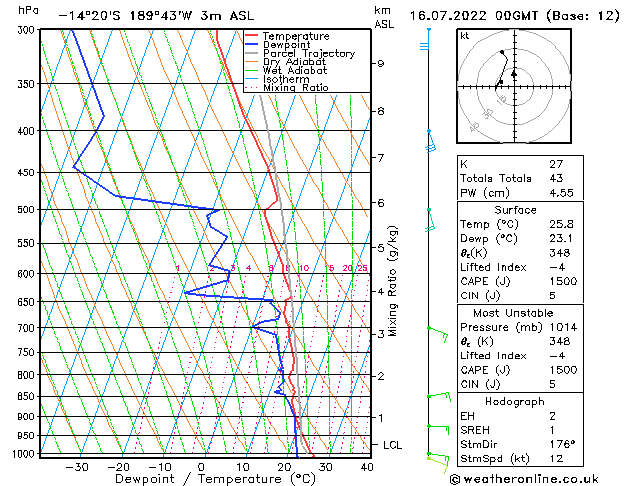Screen dimensions: 629x486
Task: Click the 'Isotherm' legend label
Action: (x=286, y=79)
